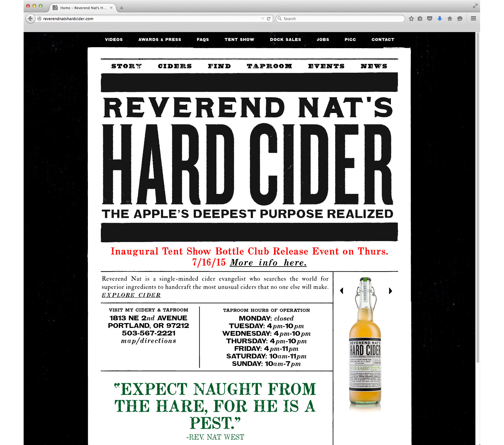Click the '-REV. NAT WEST' attribution
Viewport: 504px width, 445px height.
[215, 437]
